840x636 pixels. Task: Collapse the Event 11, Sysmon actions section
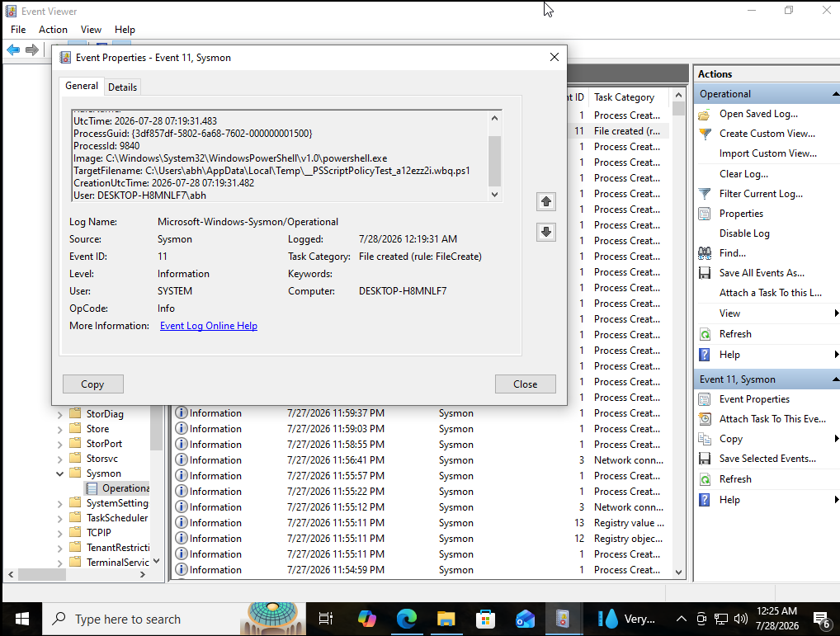tap(835, 379)
